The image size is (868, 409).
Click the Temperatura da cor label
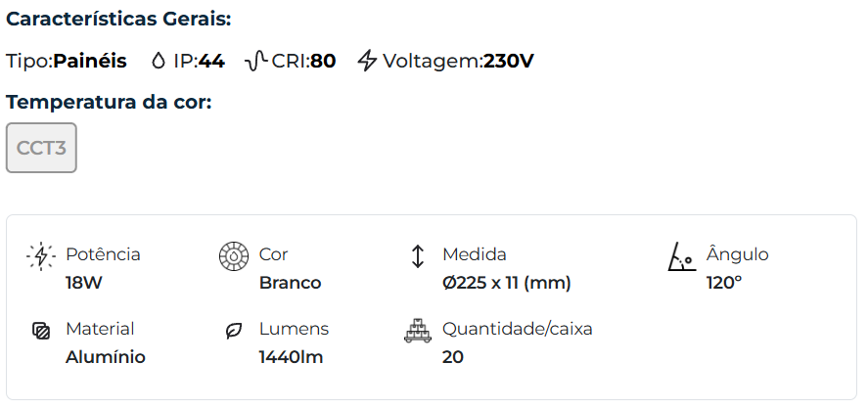click(x=109, y=102)
